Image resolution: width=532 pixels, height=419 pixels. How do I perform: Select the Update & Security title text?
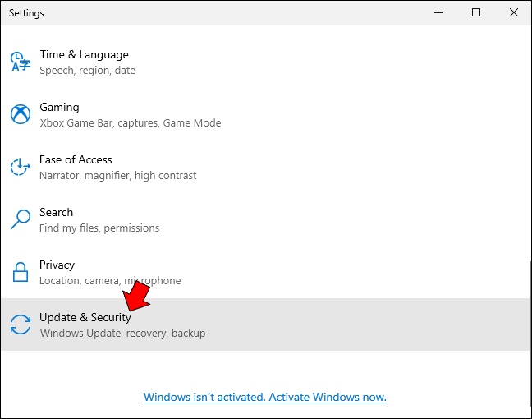pyautogui.click(x=85, y=317)
